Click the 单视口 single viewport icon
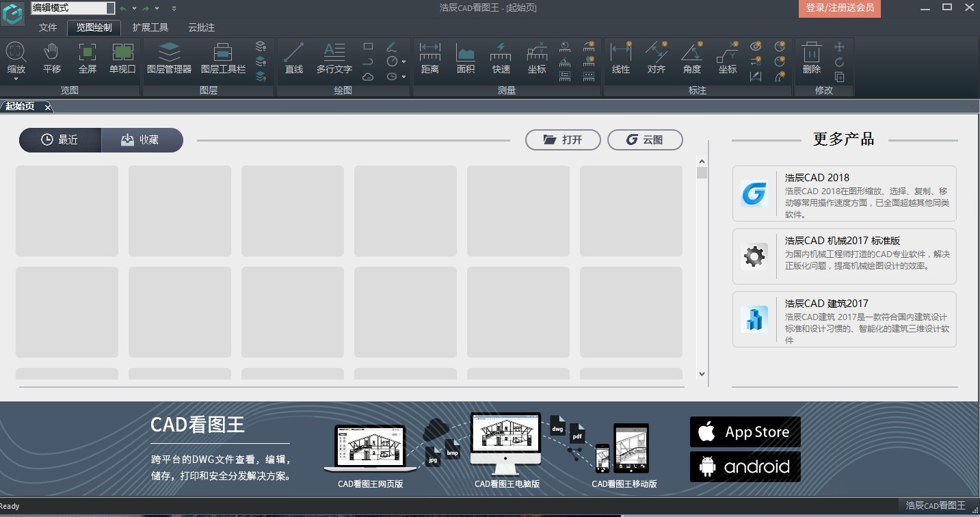Viewport: 980px width, 517px height. click(x=123, y=57)
